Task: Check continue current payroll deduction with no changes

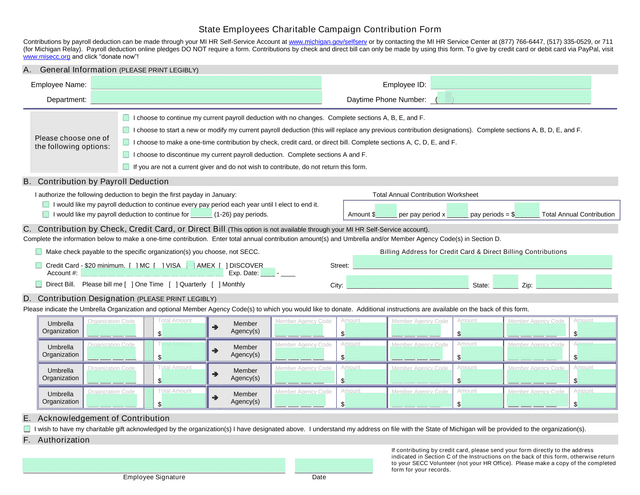Action: coord(126,118)
